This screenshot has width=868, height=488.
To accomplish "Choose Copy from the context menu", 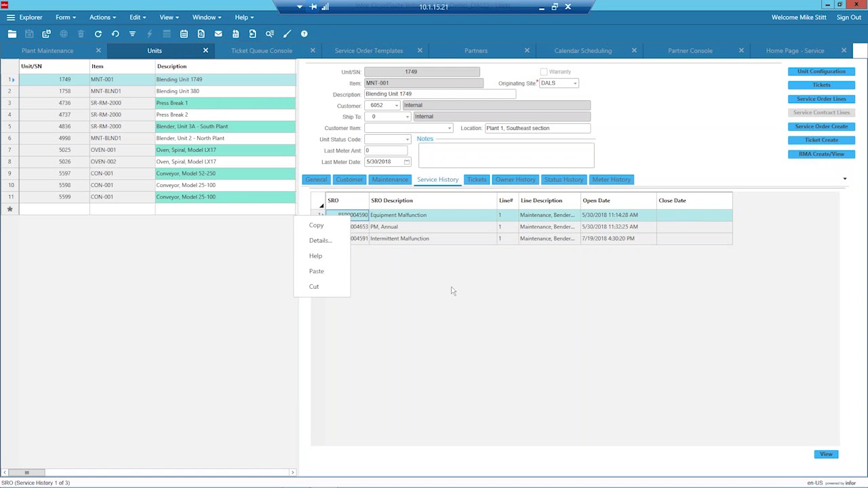I will [317, 225].
